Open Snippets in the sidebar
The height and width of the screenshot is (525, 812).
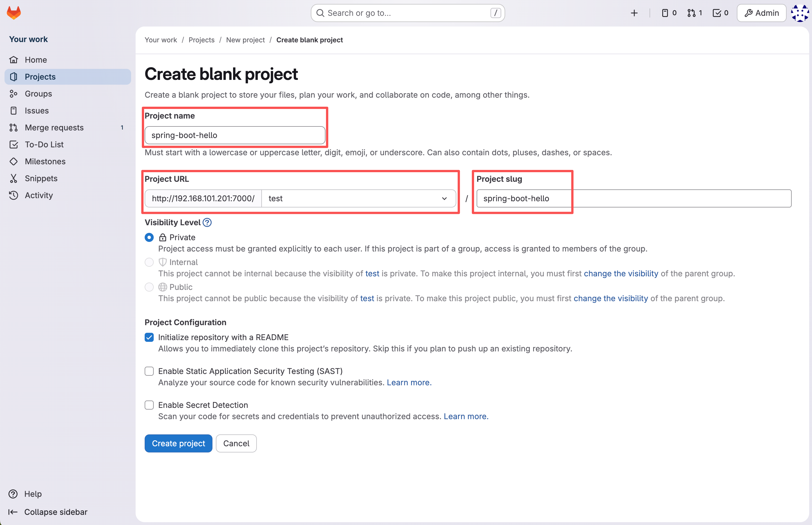41,178
